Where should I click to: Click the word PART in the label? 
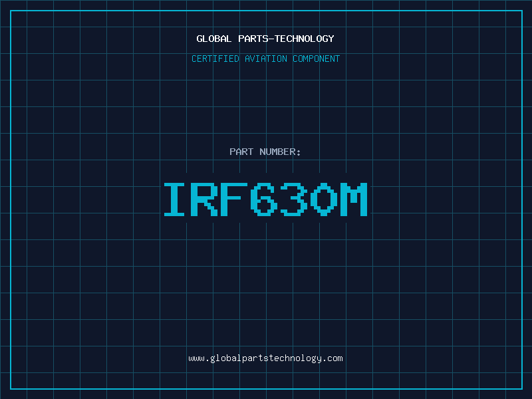240,152
